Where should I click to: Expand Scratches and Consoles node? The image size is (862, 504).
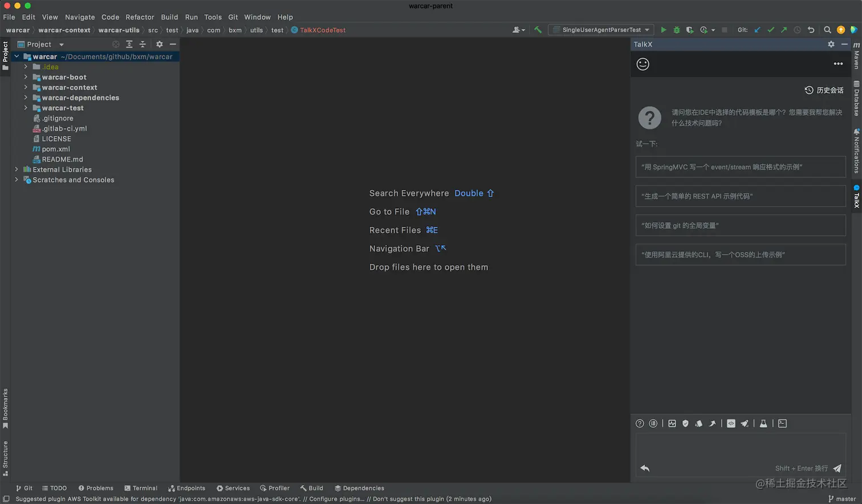click(x=17, y=180)
